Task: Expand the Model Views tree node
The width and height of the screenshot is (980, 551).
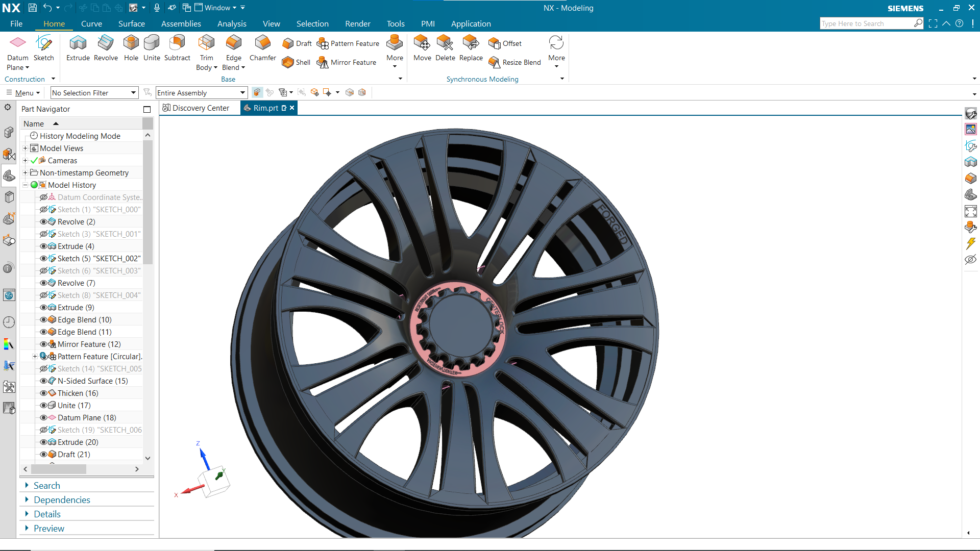Action: click(x=25, y=148)
